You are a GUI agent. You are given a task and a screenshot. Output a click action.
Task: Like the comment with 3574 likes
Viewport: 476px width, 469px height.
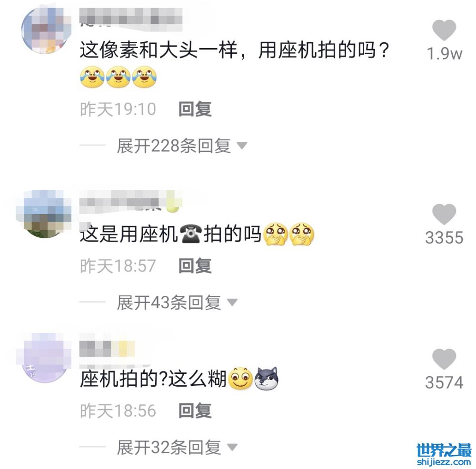[444, 359]
